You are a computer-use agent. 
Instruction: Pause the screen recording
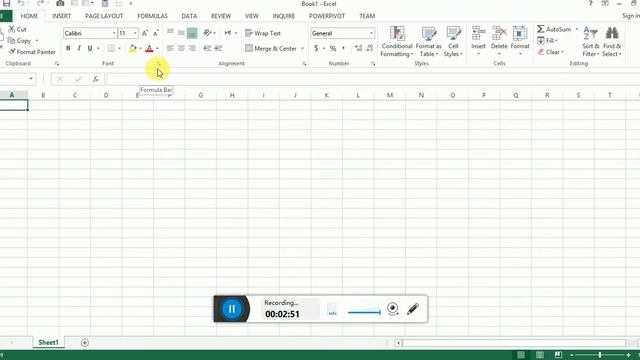point(231,309)
